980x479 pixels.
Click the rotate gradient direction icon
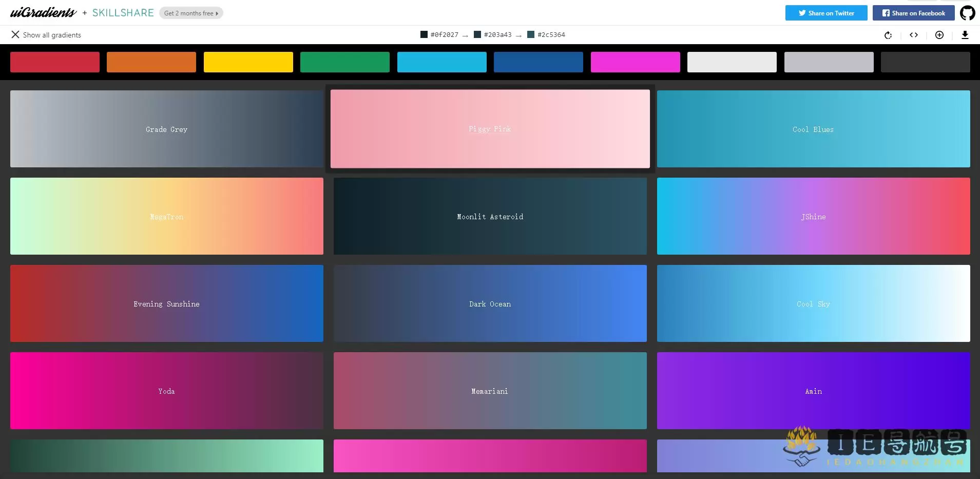point(888,35)
